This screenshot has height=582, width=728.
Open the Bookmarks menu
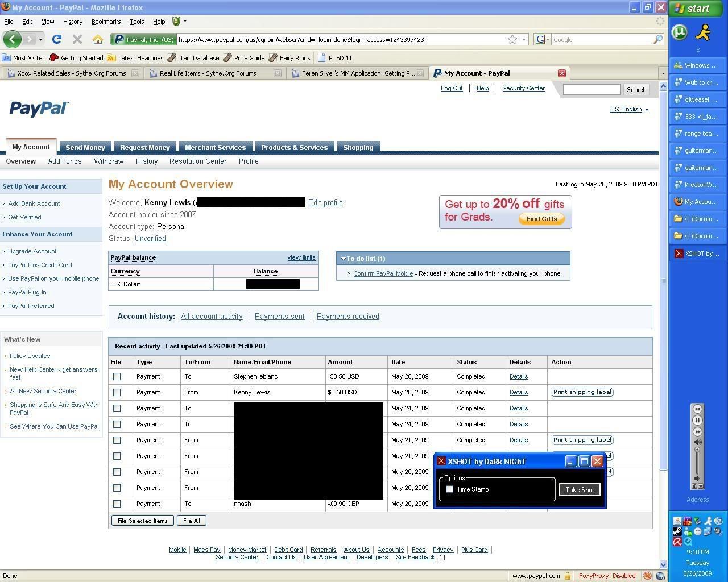[x=106, y=22]
